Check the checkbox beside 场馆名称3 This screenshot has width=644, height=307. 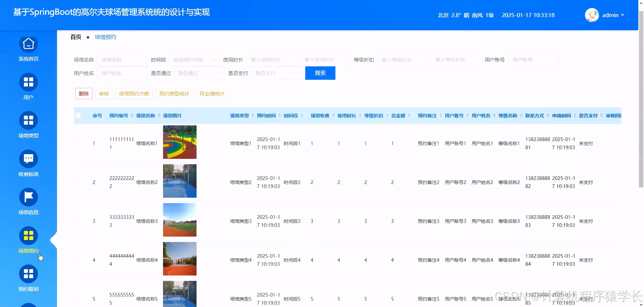pos(78,221)
